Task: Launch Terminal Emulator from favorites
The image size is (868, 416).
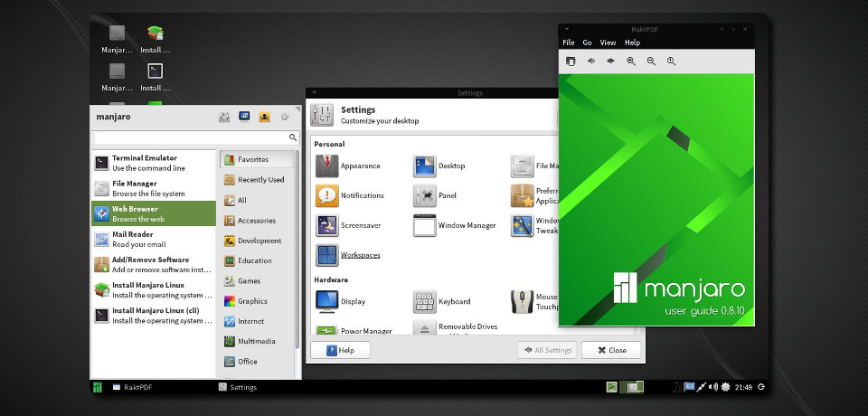Action: coord(154,163)
